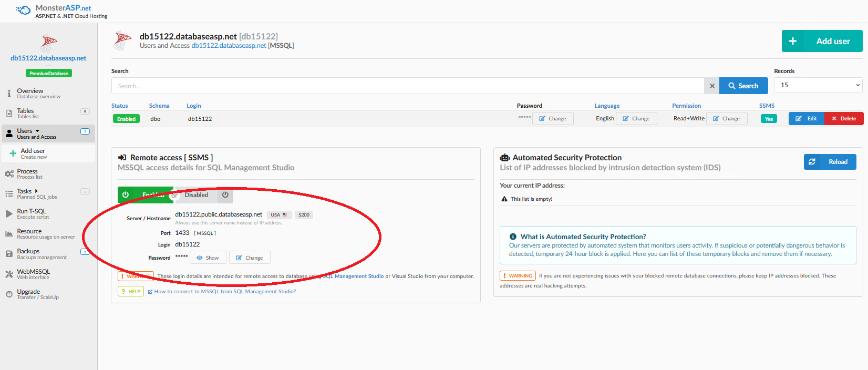This screenshot has width=868, height=370.
Task: Delete the db15122 user with red button
Action: (x=844, y=119)
